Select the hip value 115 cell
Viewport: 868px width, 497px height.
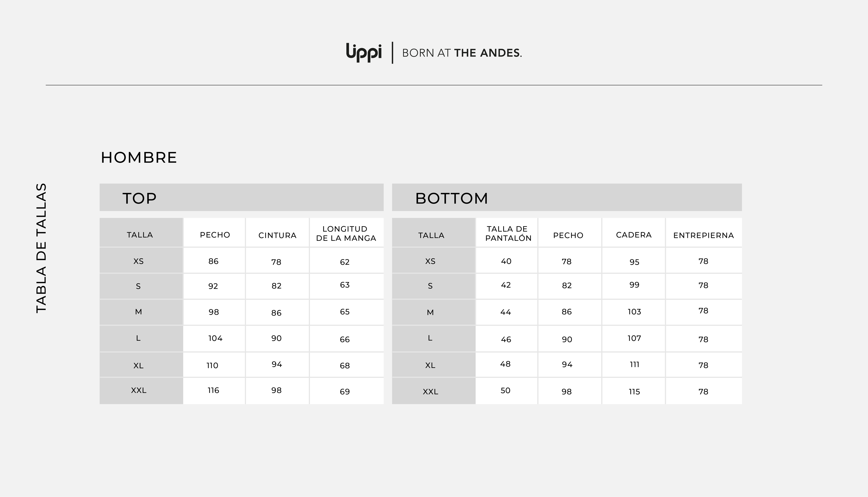(x=634, y=392)
